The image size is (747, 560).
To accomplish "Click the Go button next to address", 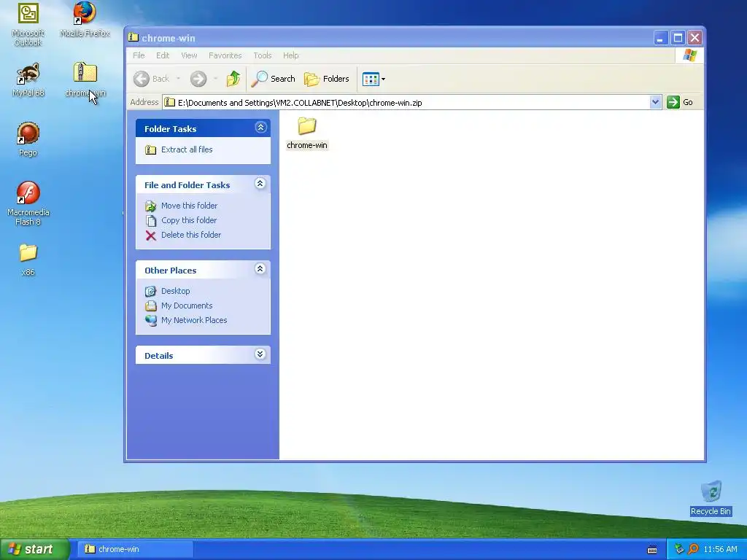I will (680, 102).
